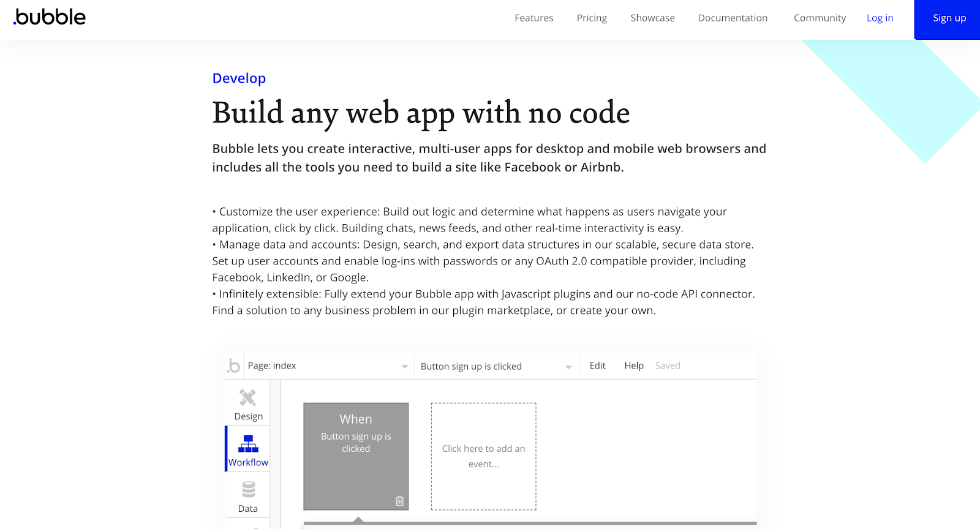Click the 'Build any web app with no code' heading
Screen dimensions: 980x529
coord(421,114)
